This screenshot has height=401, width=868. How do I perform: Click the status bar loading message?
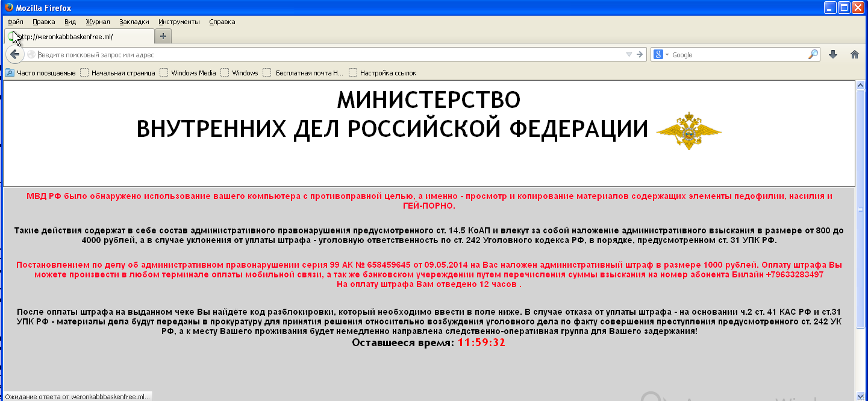coord(77,397)
